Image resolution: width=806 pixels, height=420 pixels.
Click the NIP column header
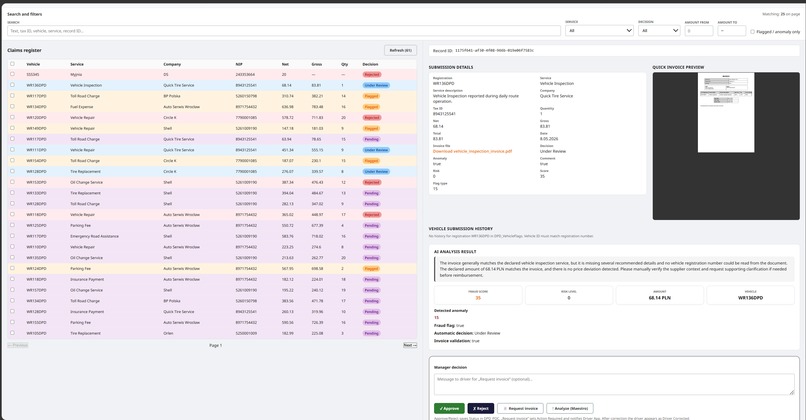239,64
